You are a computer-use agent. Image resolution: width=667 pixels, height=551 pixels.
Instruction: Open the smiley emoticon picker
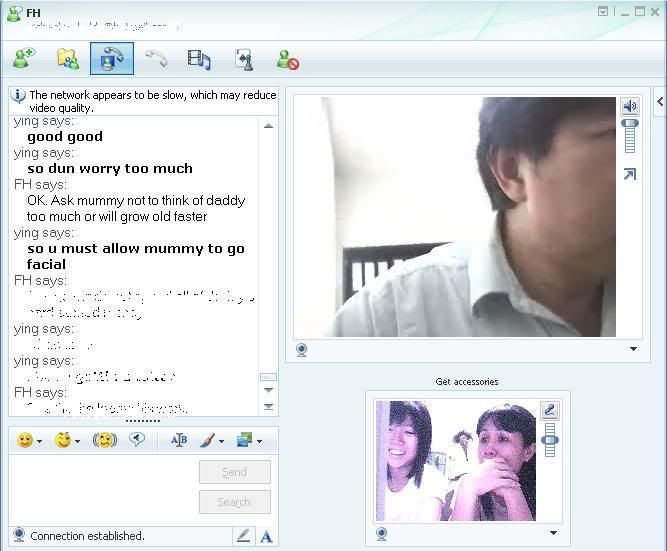(x=25, y=440)
